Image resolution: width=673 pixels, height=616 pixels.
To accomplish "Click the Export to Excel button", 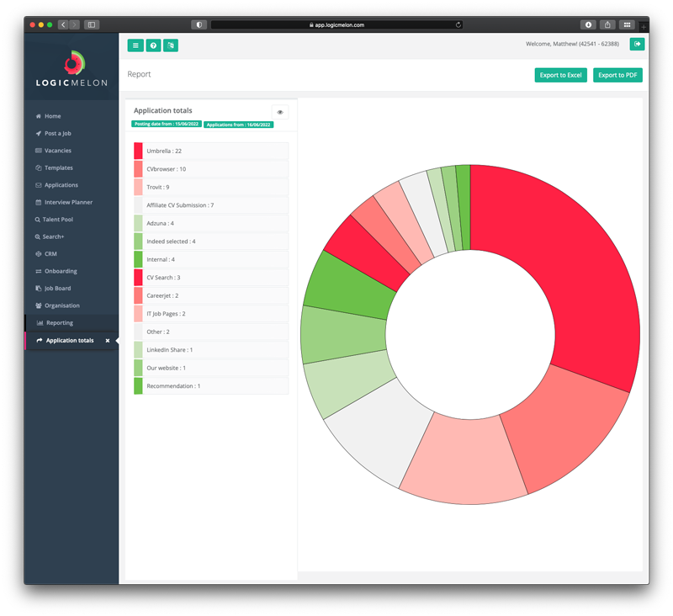I will coord(560,75).
